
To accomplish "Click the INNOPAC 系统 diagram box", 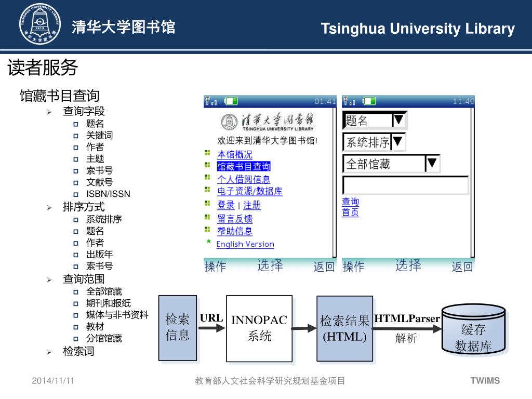I will pyautogui.click(x=259, y=328).
